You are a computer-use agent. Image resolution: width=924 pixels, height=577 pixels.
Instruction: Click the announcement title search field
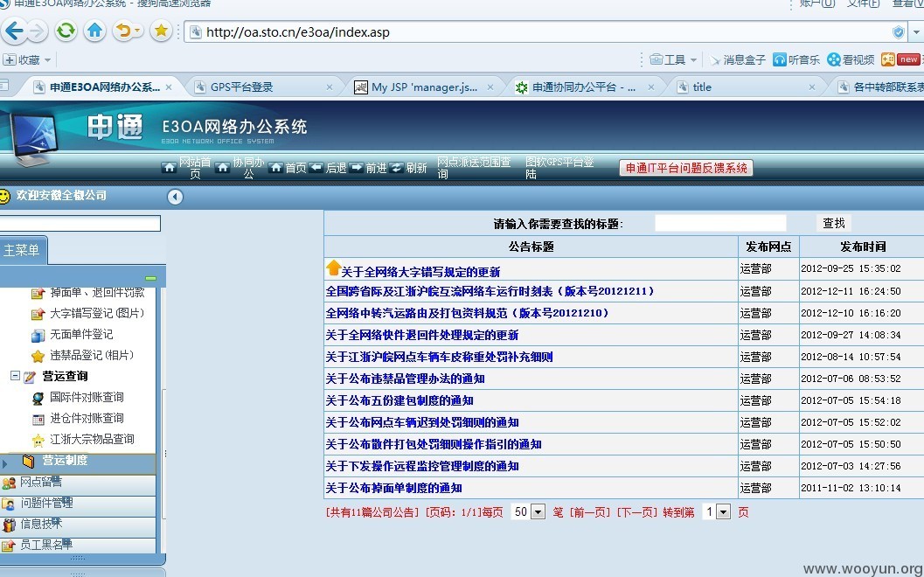(720, 224)
